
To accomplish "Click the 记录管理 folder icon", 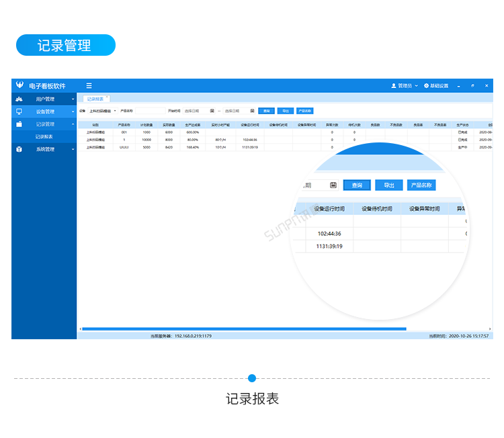I will click(19, 124).
